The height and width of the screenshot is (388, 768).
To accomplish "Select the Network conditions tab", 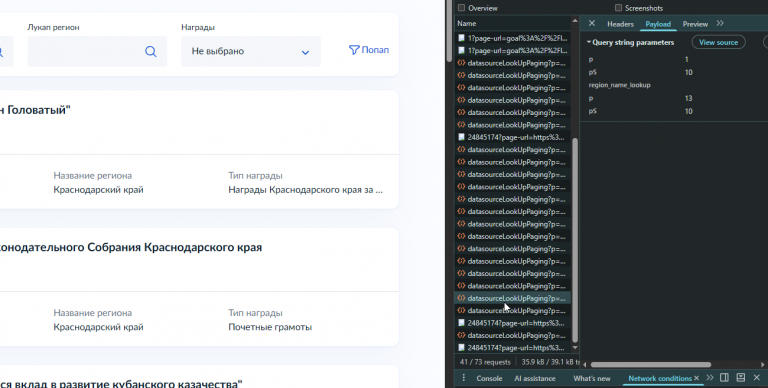I will [x=659, y=378].
